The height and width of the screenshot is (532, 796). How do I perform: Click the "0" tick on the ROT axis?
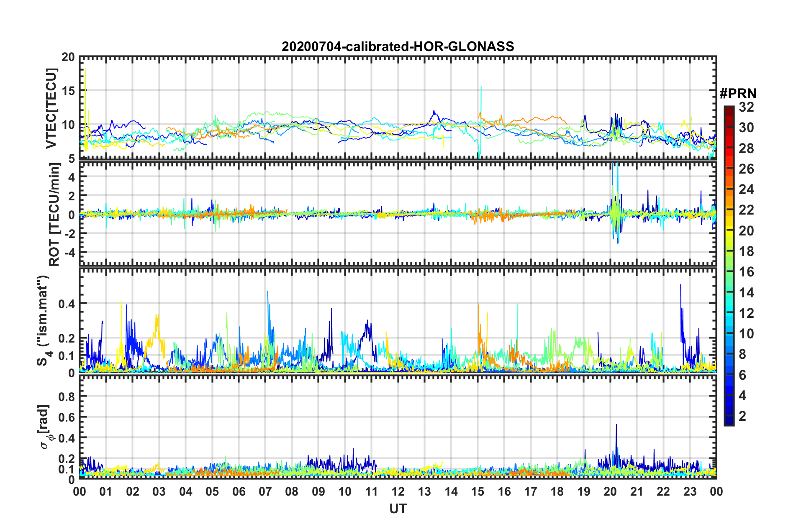[72, 215]
